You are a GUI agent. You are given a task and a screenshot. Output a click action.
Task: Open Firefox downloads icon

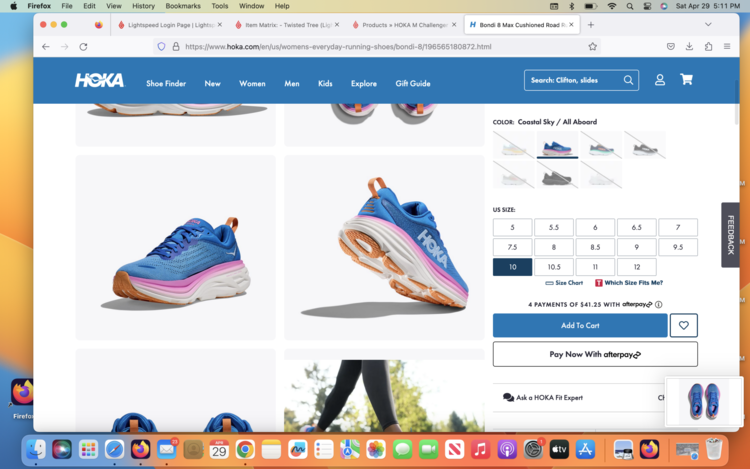point(689,46)
